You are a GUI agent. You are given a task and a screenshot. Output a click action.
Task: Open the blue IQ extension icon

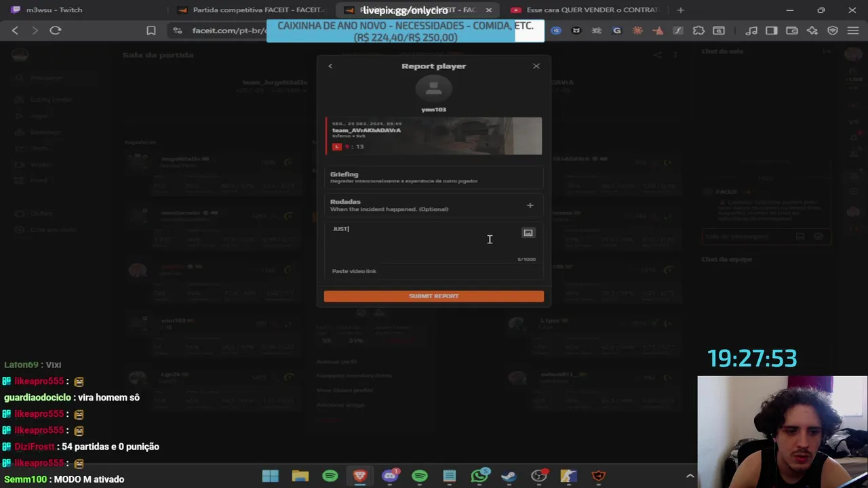(556, 30)
